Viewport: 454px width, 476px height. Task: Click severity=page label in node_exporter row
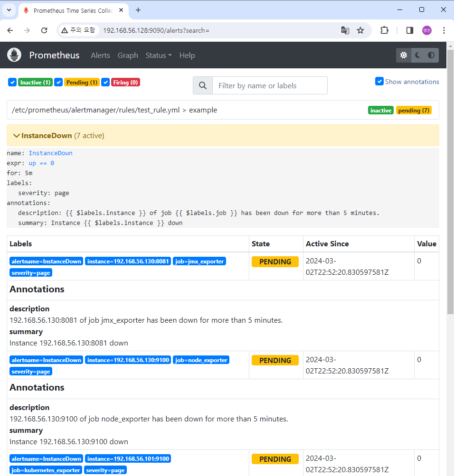(x=31, y=372)
